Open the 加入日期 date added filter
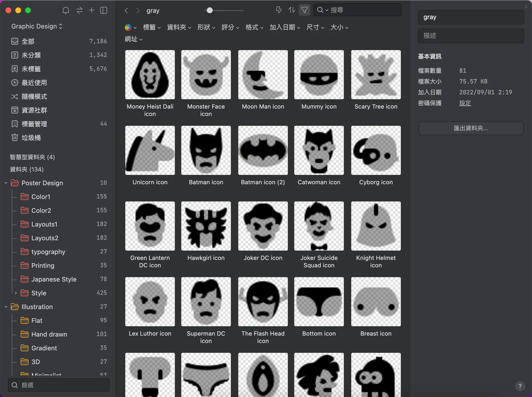Screen dimensions: 532x397 pyautogui.click(x=285, y=27)
